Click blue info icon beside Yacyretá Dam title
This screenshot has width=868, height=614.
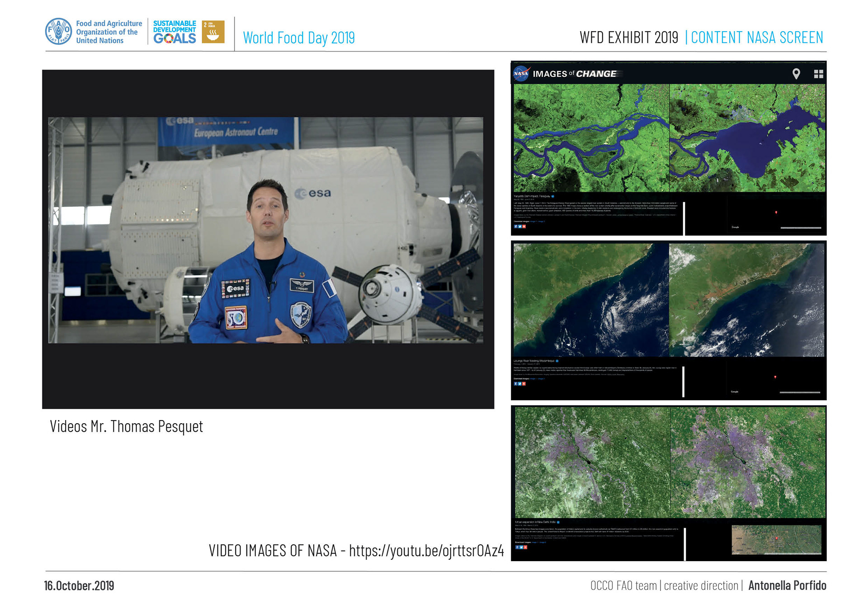pyautogui.click(x=552, y=196)
